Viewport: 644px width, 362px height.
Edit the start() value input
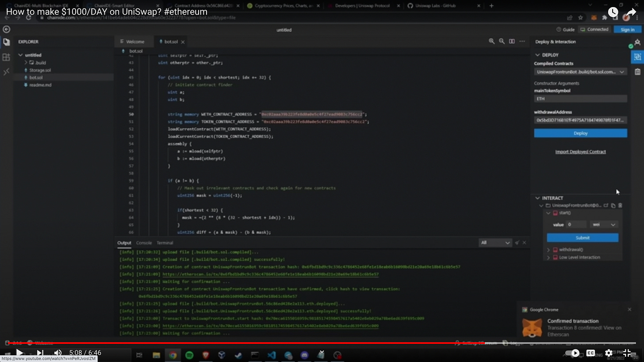576,225
